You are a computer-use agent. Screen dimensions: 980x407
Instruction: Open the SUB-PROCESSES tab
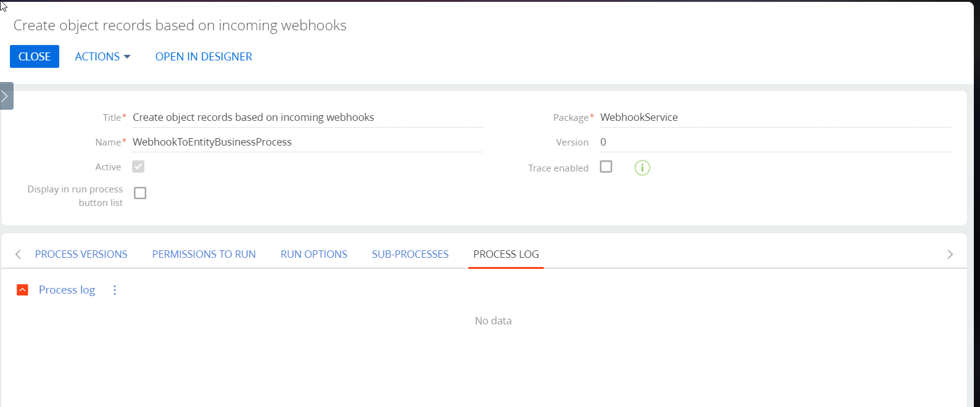coord(410,254)
